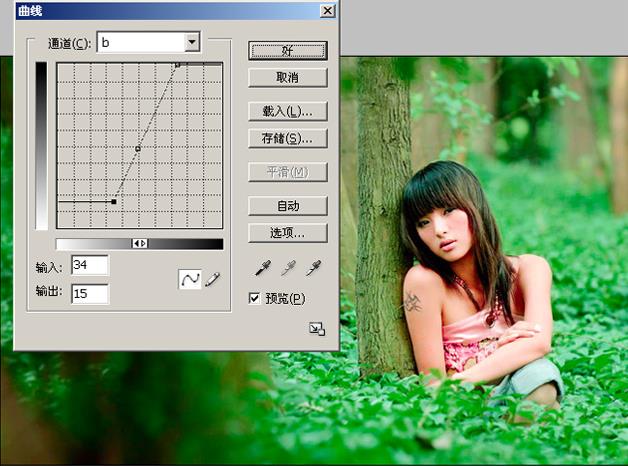Click the 曲线 dialog title bar
This screenshot has height=466, width=628.
[176, 11]
